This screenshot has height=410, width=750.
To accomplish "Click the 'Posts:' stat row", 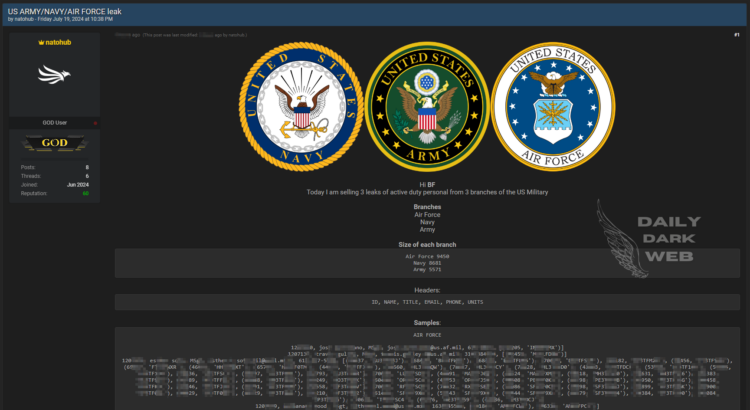I will (55, 167).
